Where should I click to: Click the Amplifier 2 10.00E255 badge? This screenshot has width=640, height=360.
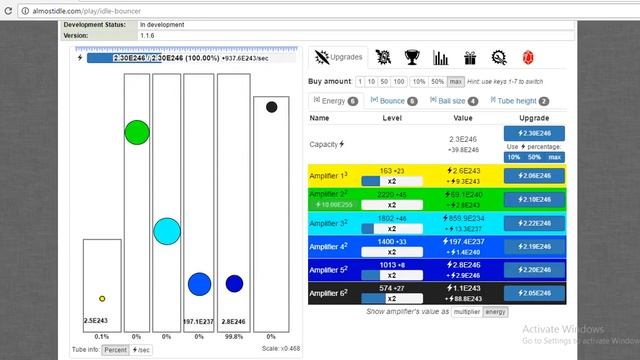click(x=334, y=204)
